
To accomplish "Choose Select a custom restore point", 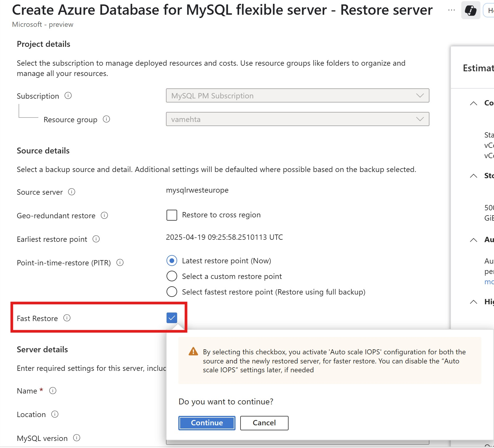I will (172, 276).
